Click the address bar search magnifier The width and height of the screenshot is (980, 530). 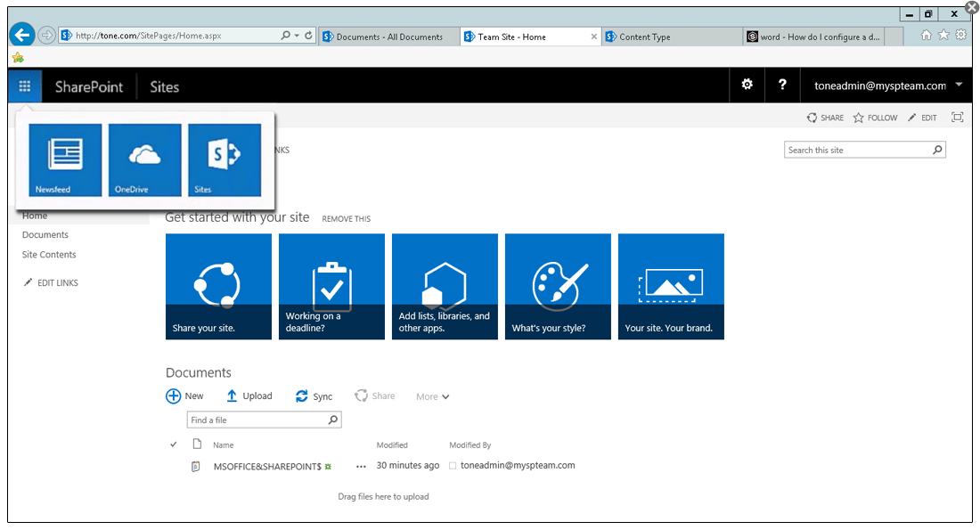click(x=286, y=36)
